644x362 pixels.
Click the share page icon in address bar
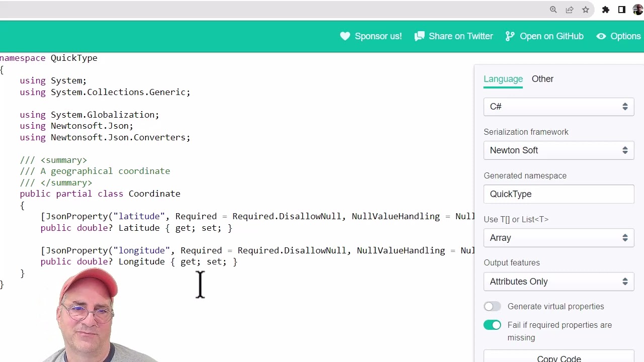570,10
